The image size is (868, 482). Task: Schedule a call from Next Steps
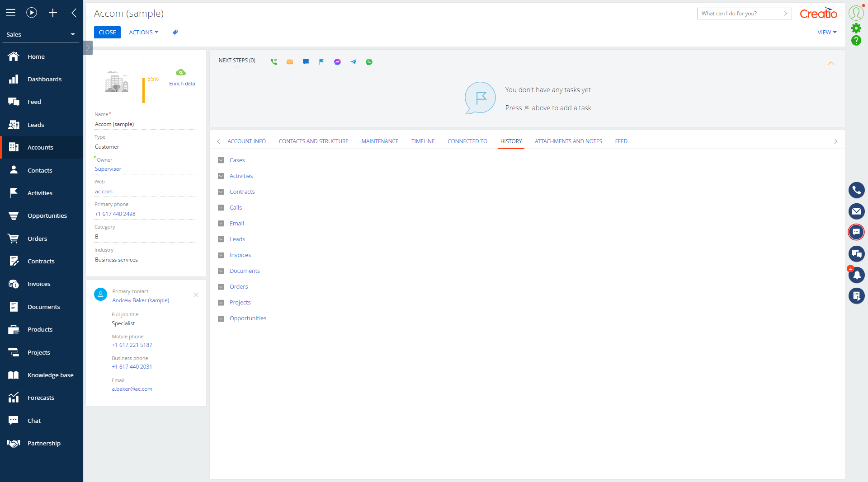(x=274, y=61)
